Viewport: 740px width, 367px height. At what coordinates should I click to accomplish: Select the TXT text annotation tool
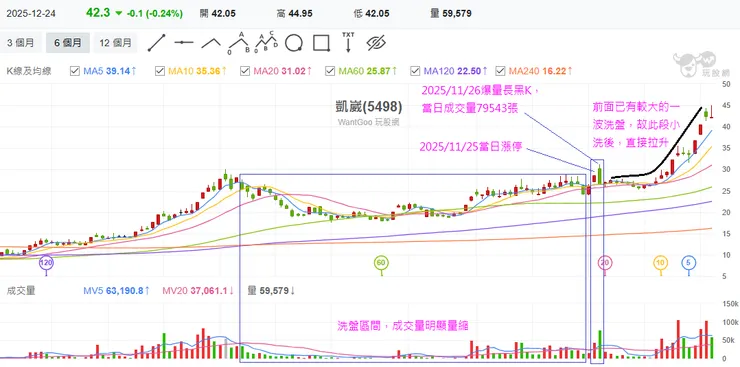click(x=348, y=42)
